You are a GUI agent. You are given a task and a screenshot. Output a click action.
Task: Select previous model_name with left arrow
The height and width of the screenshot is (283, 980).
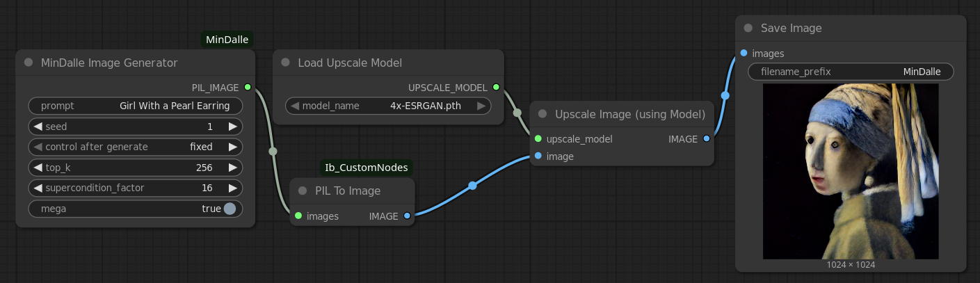[x=295, y=106]
